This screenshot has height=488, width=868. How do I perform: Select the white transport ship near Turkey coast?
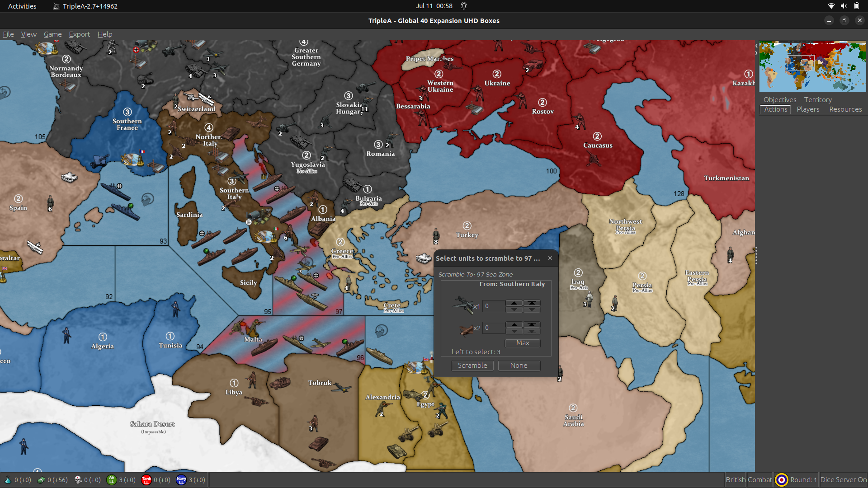(424, 258)
